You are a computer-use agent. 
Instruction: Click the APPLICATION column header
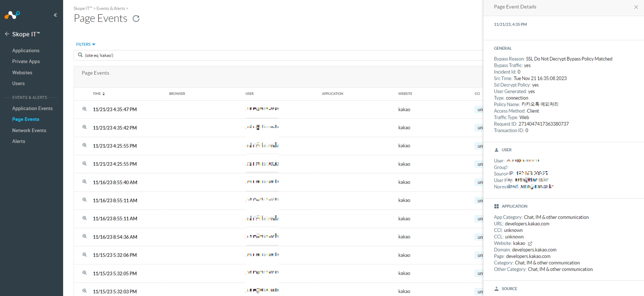click(333, 94)
